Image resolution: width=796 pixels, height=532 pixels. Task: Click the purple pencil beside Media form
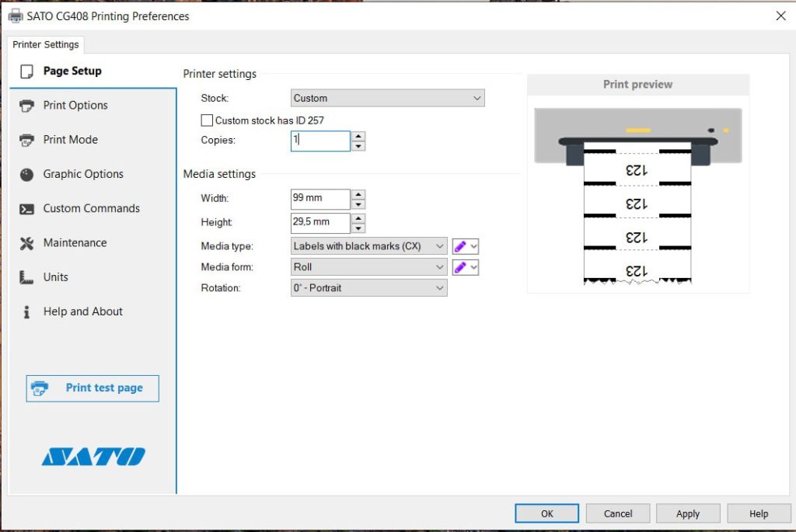click(x=460, y=267)
